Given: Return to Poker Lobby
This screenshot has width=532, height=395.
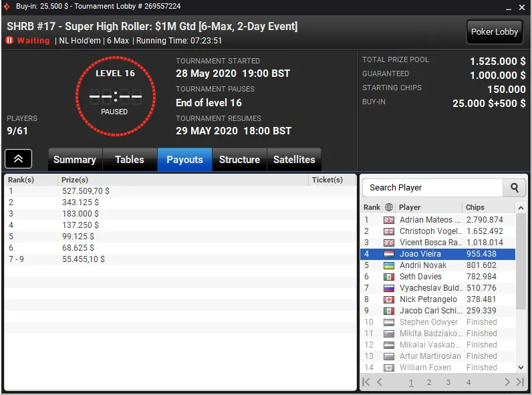Looking at the screenshot, I should [495, 32].
